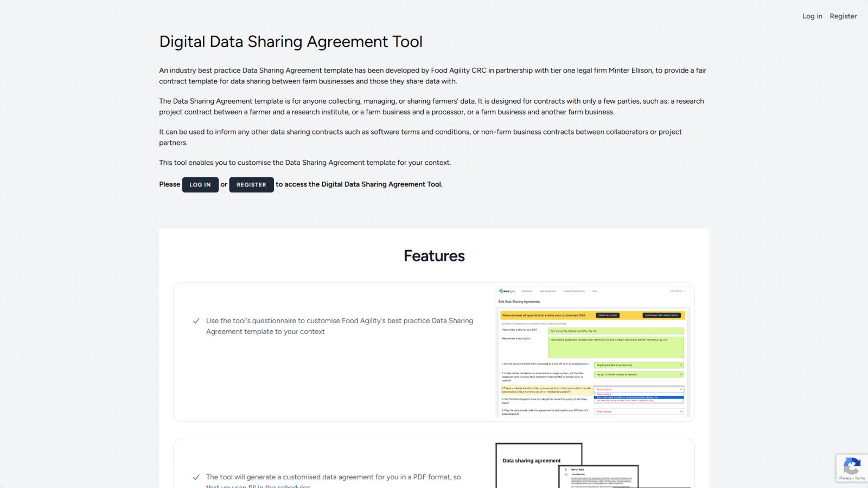868x488 pixels.
Task: Click the checkmark beside PDF format feature
Action: point(196,477)
